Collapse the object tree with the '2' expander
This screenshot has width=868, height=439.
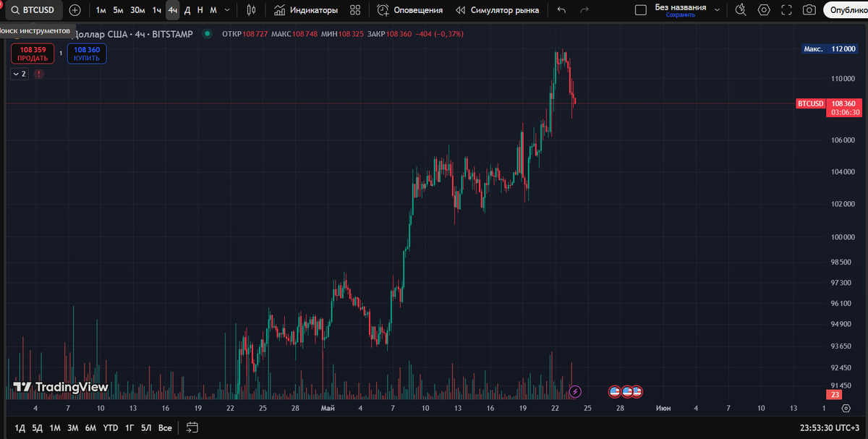click(19, 74)
